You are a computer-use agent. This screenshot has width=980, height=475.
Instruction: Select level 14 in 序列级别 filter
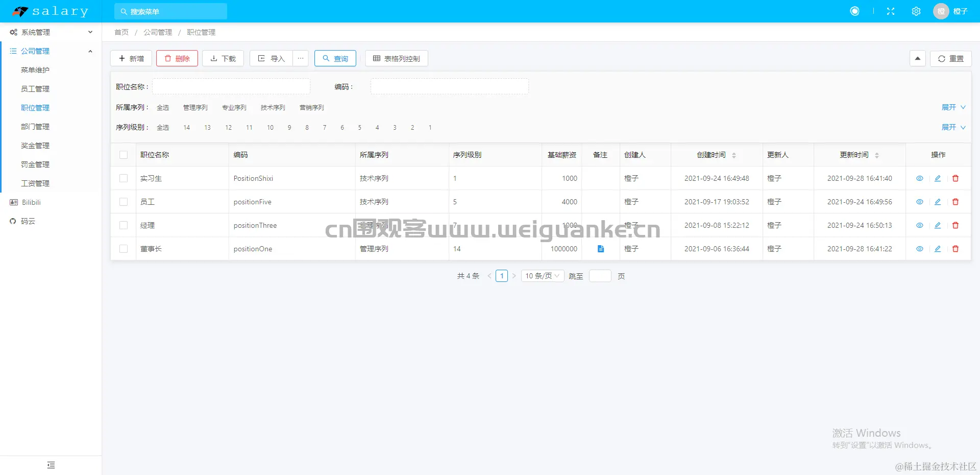coord(187,127)
